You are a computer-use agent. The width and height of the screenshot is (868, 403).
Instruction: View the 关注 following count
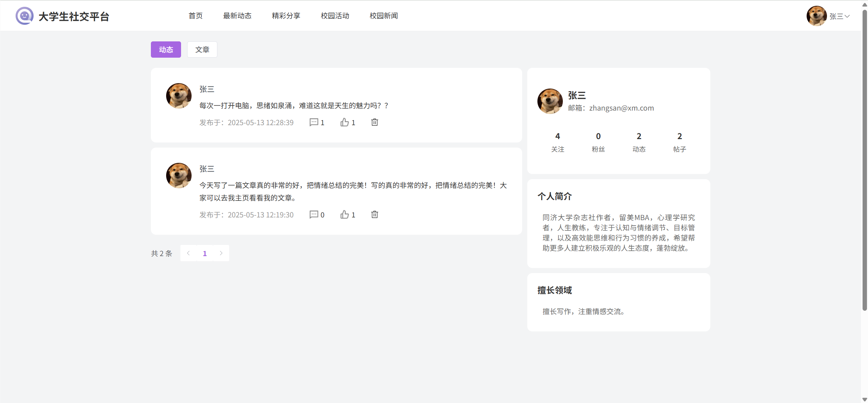557,142
